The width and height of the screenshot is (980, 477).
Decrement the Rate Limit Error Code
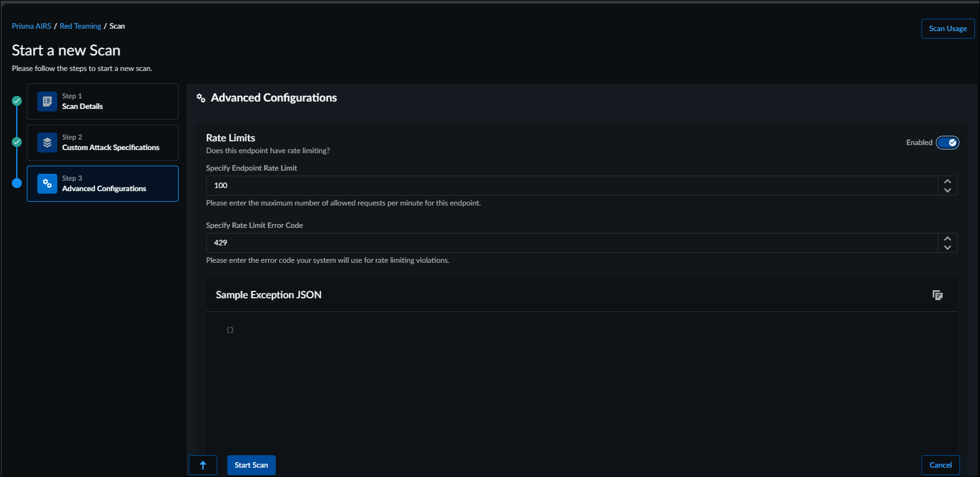[948, 247]
